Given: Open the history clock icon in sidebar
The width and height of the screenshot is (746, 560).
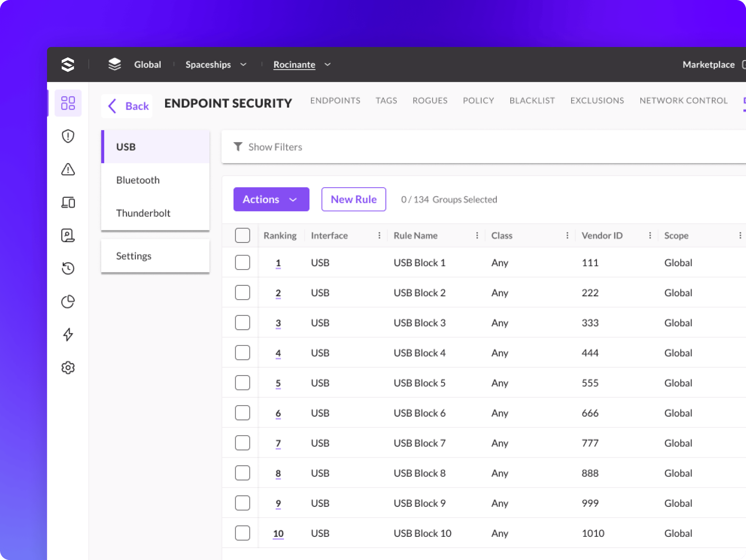Looking at the screenshot, I should coord(68,268).
